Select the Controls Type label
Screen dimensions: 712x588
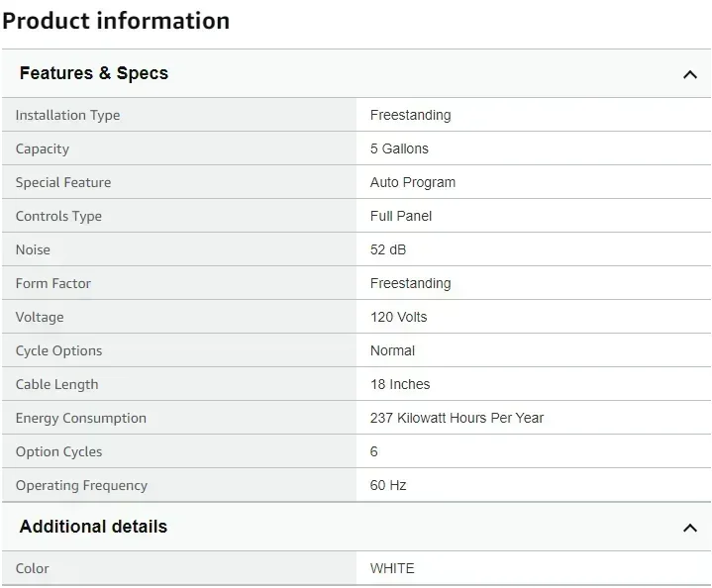click(x=58, y=216)
